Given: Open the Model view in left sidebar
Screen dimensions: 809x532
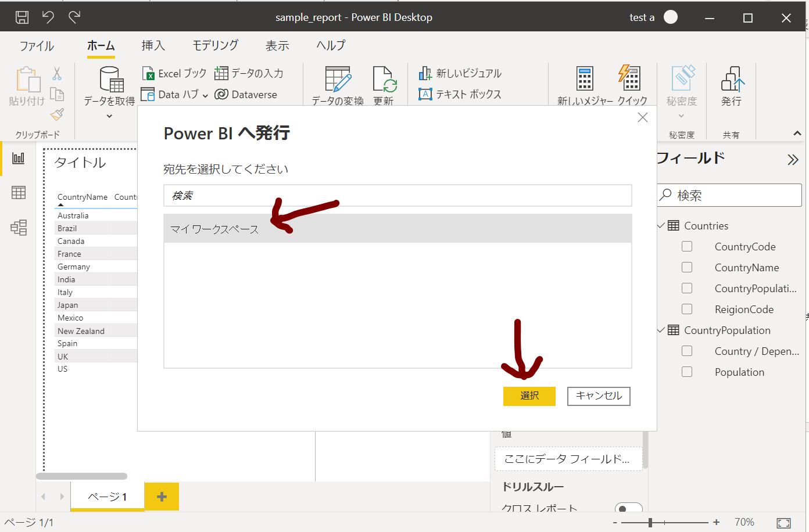Looking at the screenshot, I should click(19, 227).
